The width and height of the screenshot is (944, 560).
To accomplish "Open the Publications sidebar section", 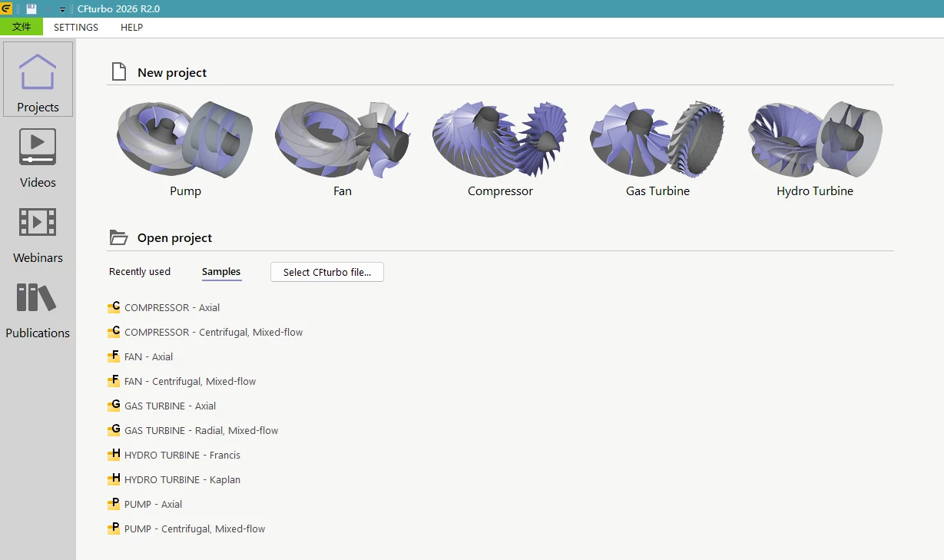I will click(x=38, y=309).
